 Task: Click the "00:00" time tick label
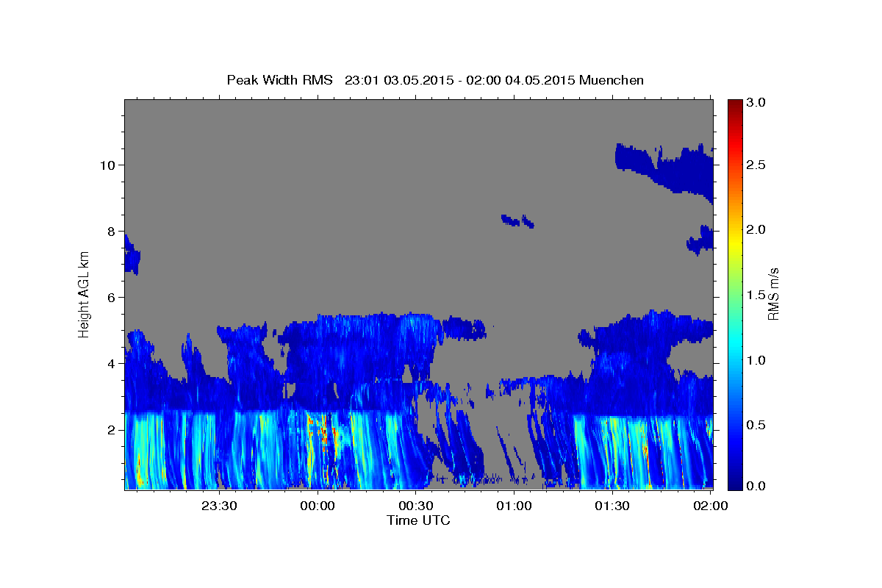click(x=318, y=506)
